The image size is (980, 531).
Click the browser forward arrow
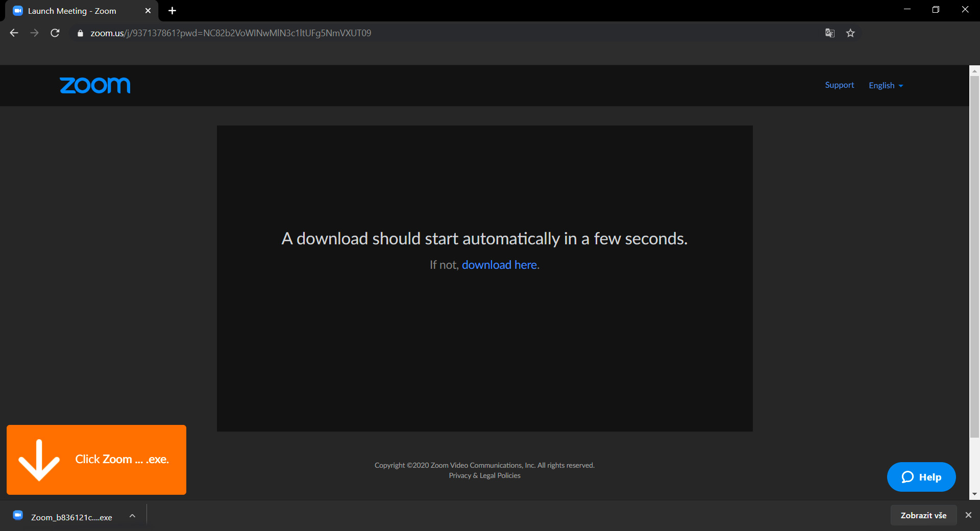point(34,33)
